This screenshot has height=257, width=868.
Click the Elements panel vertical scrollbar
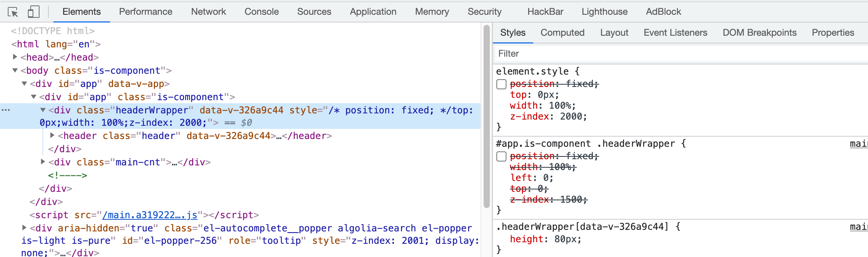tap(487, 116)
